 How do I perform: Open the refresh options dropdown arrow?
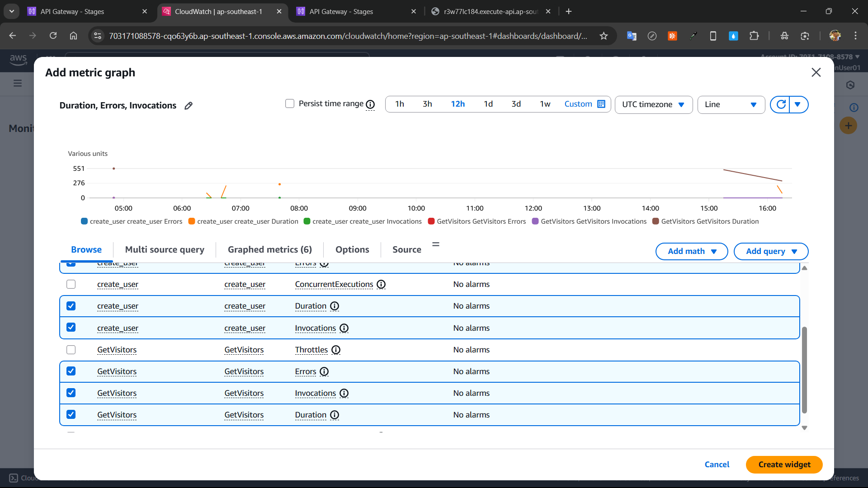(798, 104)
